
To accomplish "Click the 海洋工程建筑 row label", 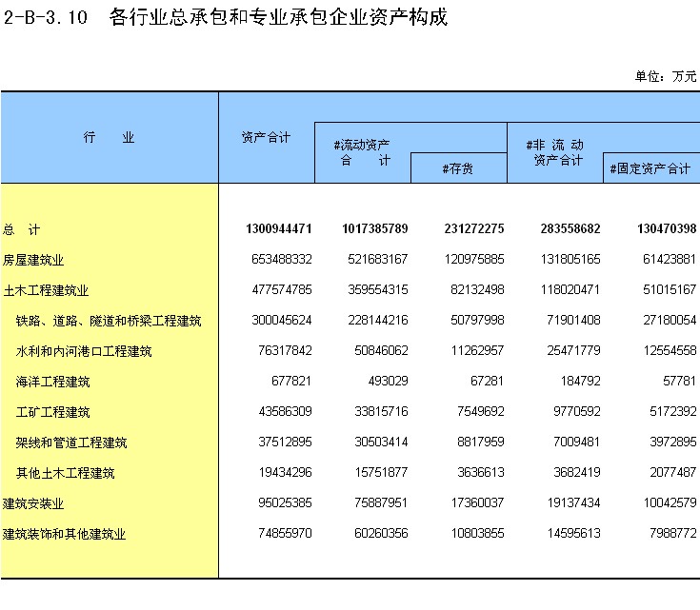I will [x=52, y=382].
